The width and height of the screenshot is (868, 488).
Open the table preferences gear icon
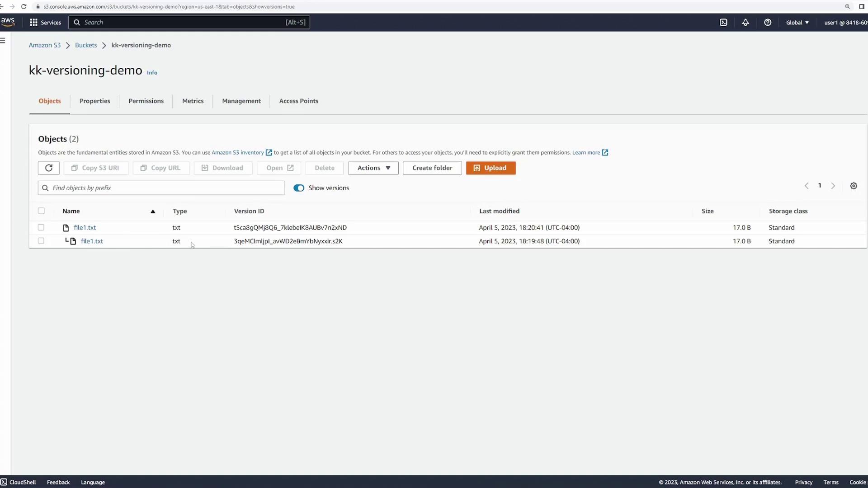click(854, 186)
